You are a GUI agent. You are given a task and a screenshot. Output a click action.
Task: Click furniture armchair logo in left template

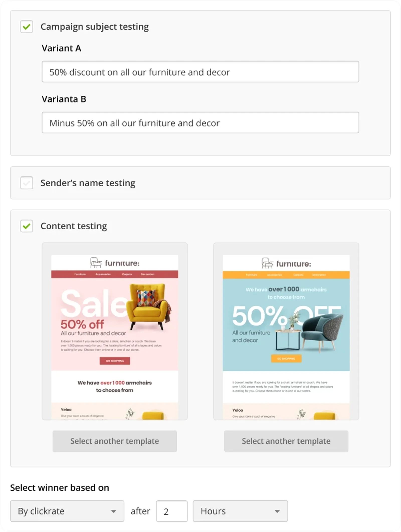click(96, 263)
